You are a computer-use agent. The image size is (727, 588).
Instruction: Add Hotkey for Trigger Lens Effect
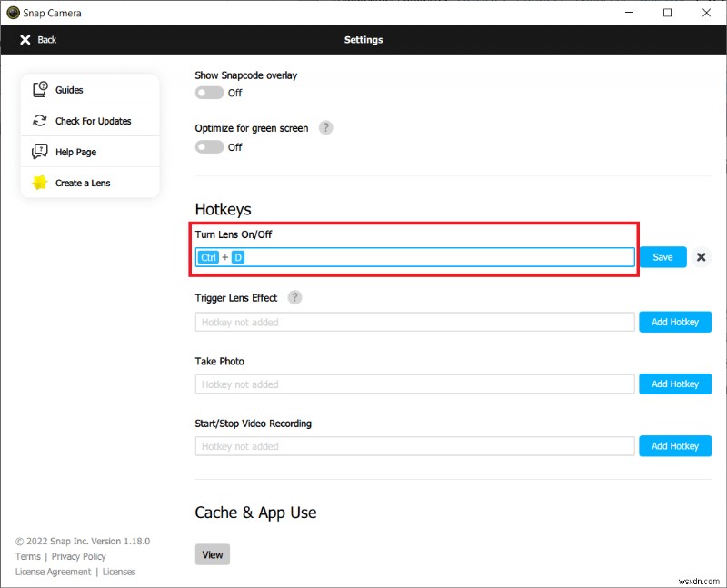pos(674,322)
